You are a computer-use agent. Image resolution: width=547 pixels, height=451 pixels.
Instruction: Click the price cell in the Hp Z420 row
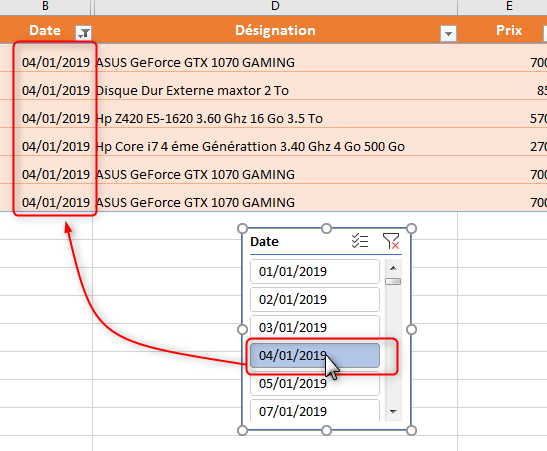click(x=502, y=114)
